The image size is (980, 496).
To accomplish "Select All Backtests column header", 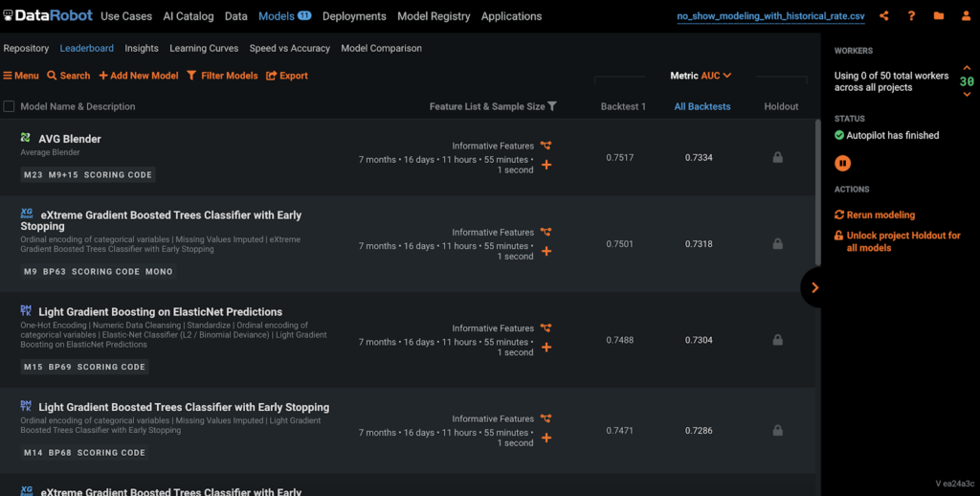I will [x=702, y=106].
